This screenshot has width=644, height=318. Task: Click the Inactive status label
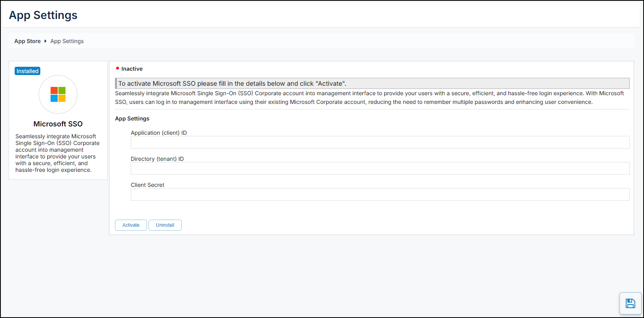point(132,69)
